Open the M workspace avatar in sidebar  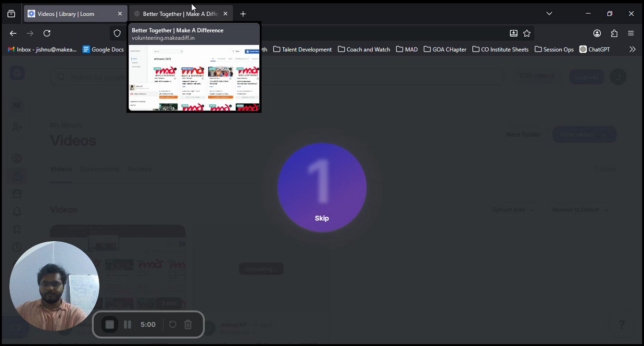17,105
